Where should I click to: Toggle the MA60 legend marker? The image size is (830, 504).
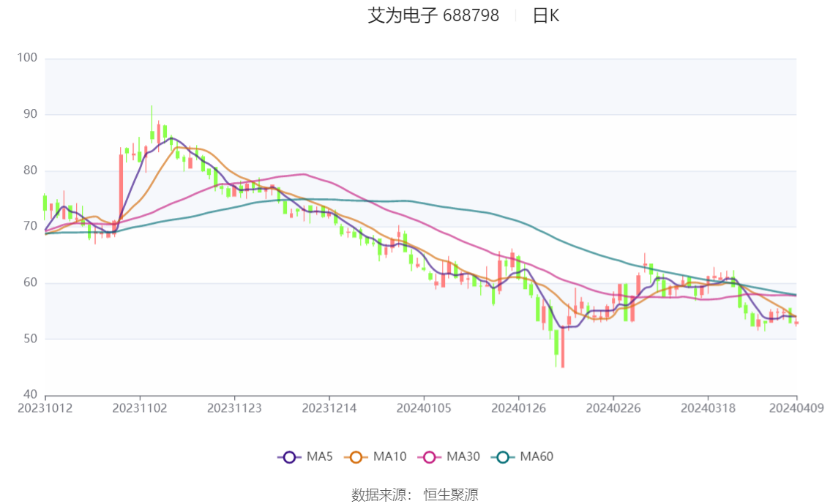tap(503, 457)
